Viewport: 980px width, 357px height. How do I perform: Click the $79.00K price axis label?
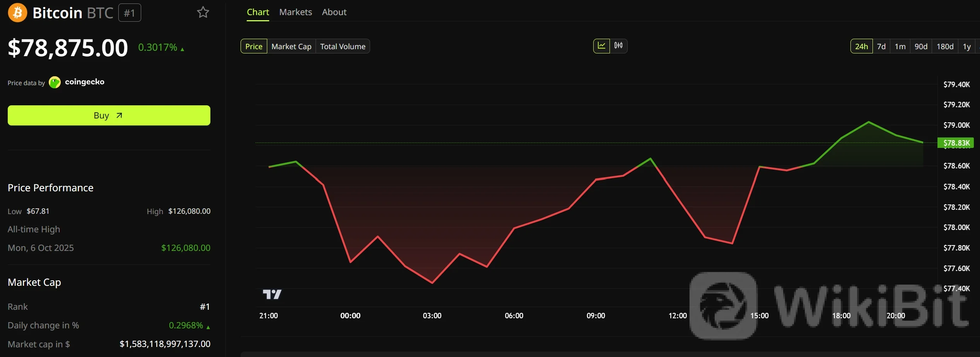(957, 125)
